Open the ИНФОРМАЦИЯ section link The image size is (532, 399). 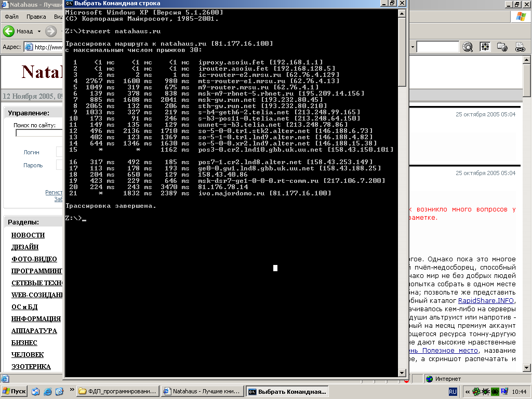tap(36, 318)
